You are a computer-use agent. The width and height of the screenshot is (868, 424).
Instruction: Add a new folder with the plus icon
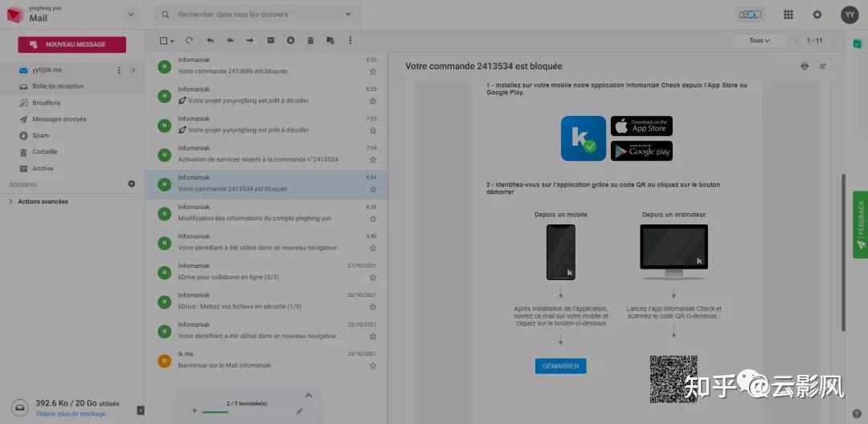click(x=131, y=184)
